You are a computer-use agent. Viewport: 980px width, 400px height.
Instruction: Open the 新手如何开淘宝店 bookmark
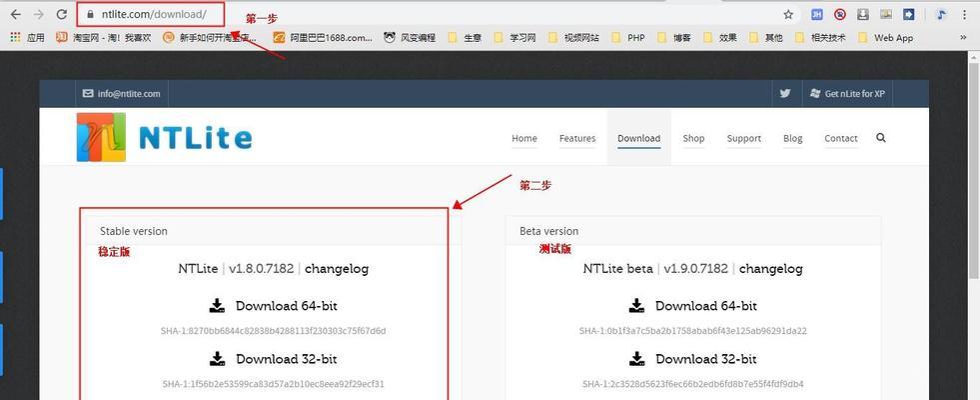(210, 38)
